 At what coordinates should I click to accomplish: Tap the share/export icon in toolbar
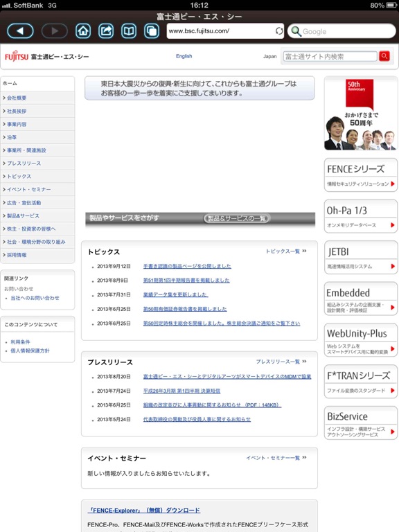pos(106,31)
